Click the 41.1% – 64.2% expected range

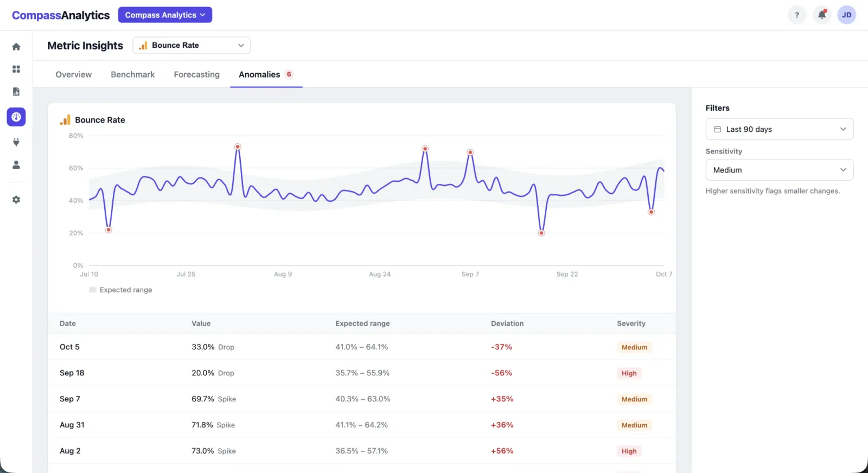coord(362,425)
